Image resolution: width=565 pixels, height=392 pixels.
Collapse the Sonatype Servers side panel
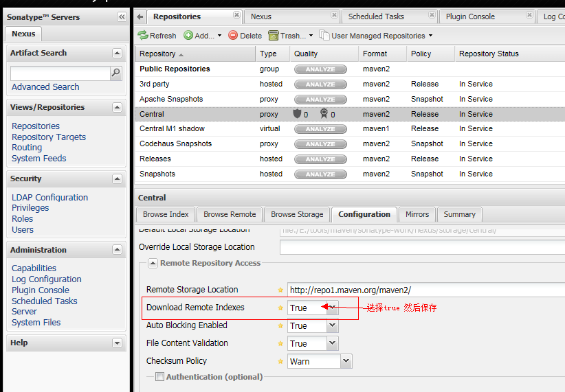[x=122, y=17]
